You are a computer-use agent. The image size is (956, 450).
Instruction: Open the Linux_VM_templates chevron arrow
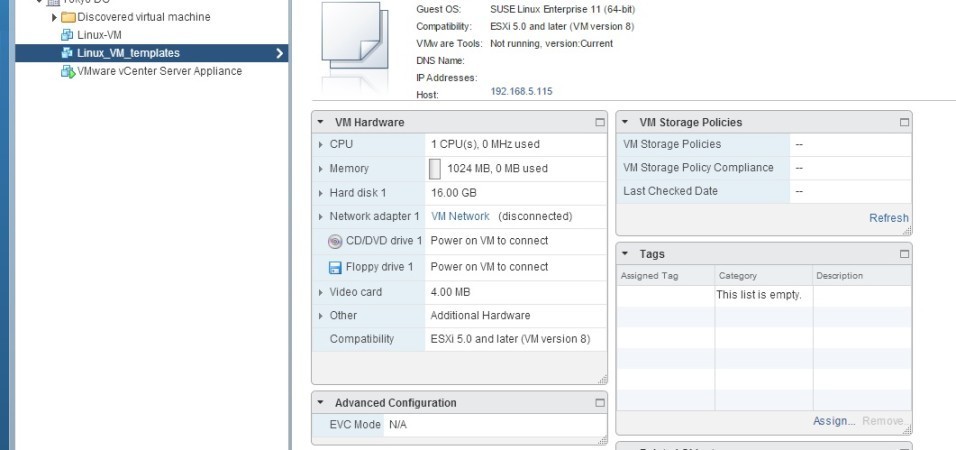(279, 53)
